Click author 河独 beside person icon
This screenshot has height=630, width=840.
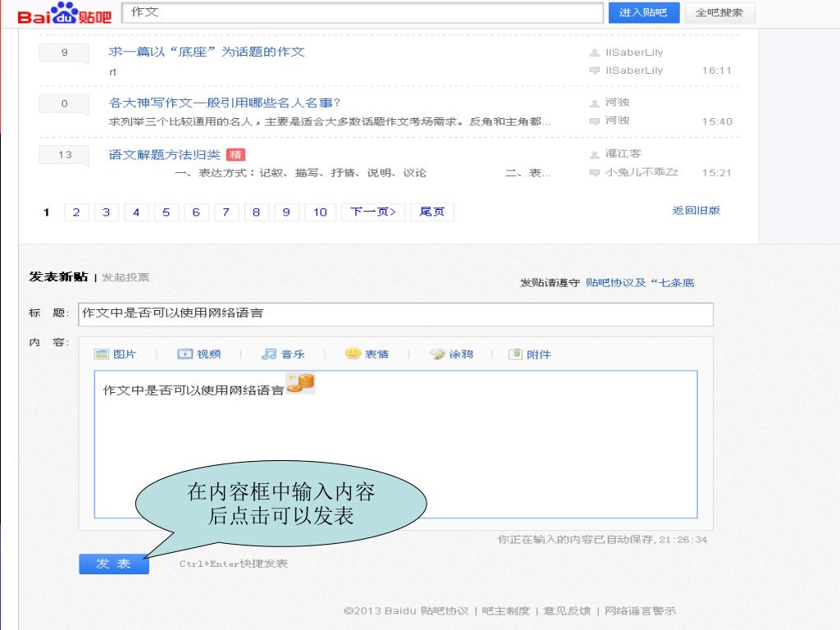[x=617, y=103]
